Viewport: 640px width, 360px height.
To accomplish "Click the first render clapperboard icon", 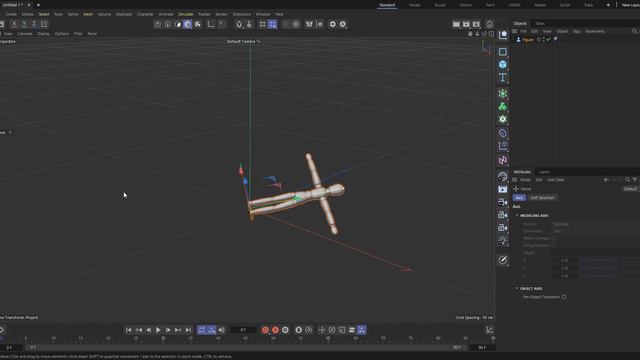I will pyautogui.click(x=456, y=24).
